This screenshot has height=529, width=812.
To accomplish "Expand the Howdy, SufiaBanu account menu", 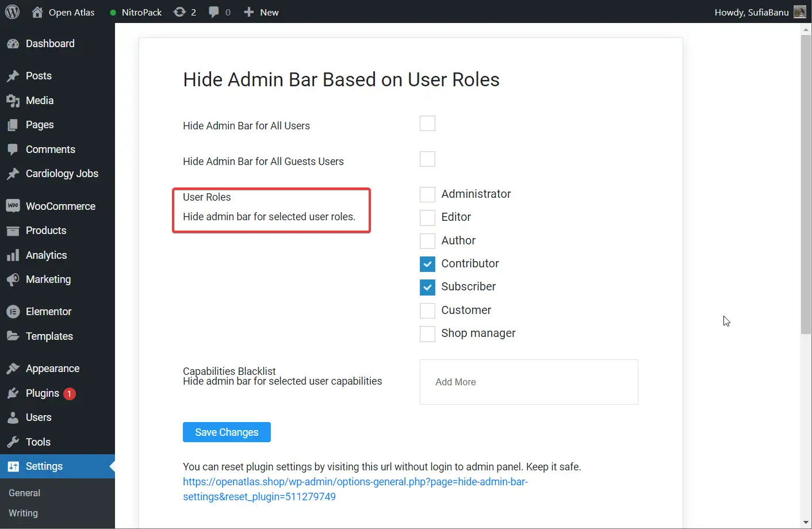I will tap(751, 12).
